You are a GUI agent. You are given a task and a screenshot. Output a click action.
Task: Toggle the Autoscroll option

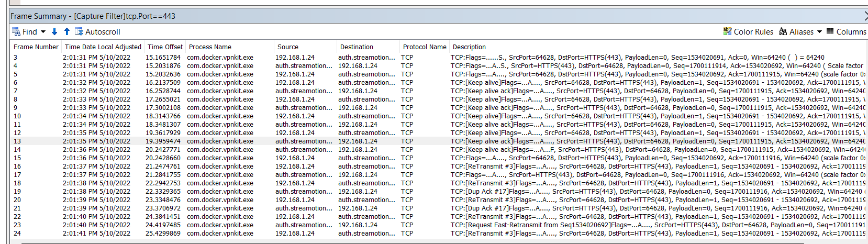click(x=97, y=32)
